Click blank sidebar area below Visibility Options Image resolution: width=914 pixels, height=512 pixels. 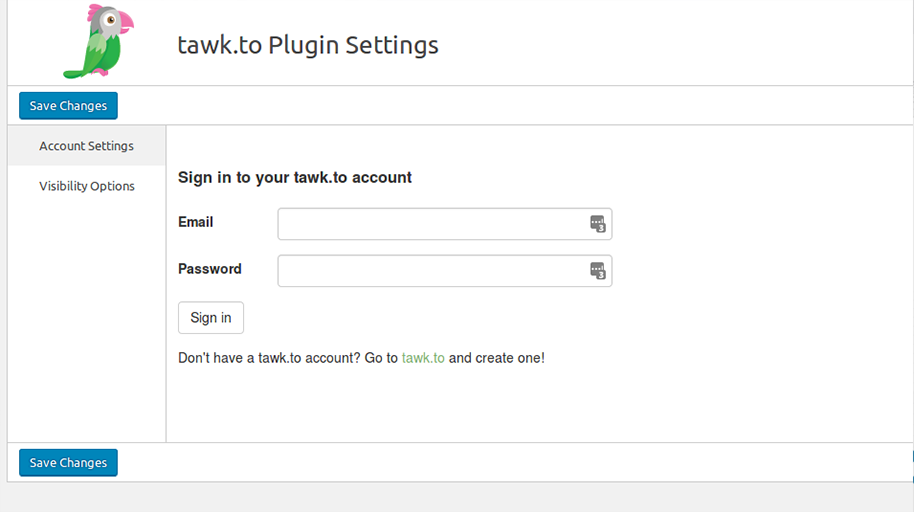[x=87, y=320]
